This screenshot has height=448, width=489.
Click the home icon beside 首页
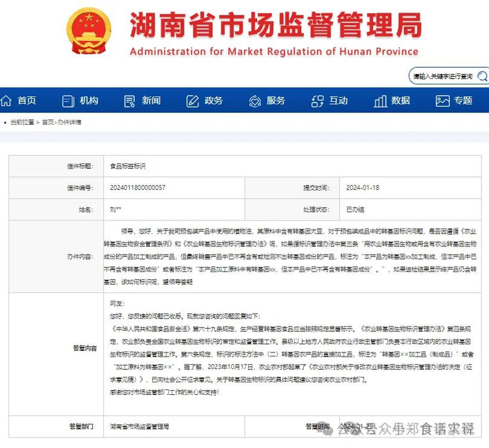pyautogui.click(x=6, y=101)
